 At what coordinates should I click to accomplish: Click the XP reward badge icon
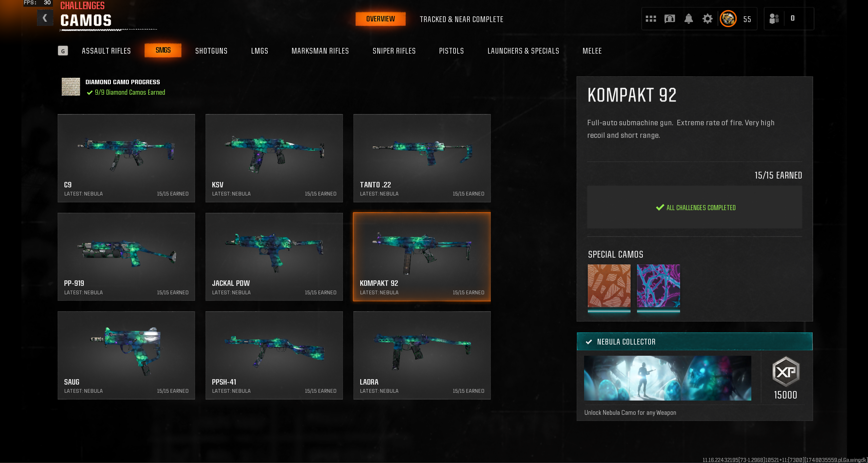click(x=786, y=372)
